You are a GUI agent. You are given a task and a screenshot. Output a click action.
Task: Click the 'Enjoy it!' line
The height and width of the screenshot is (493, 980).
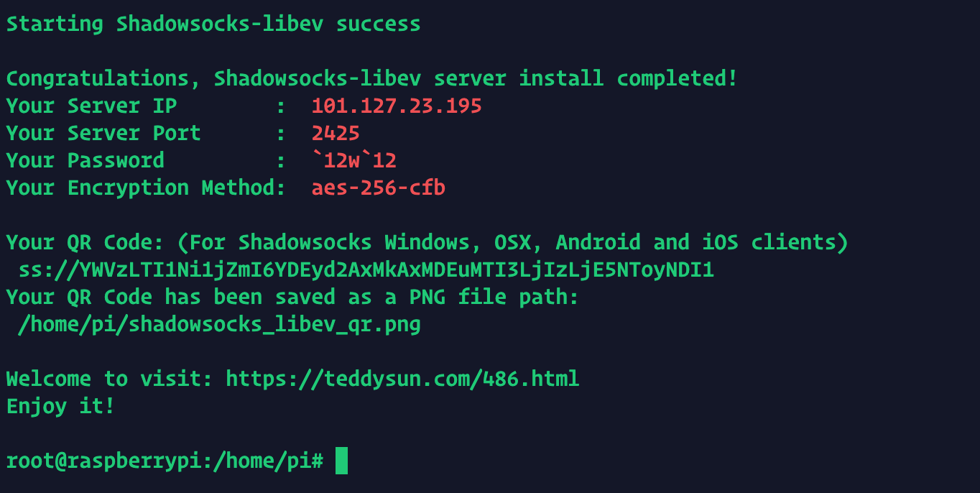61,407
